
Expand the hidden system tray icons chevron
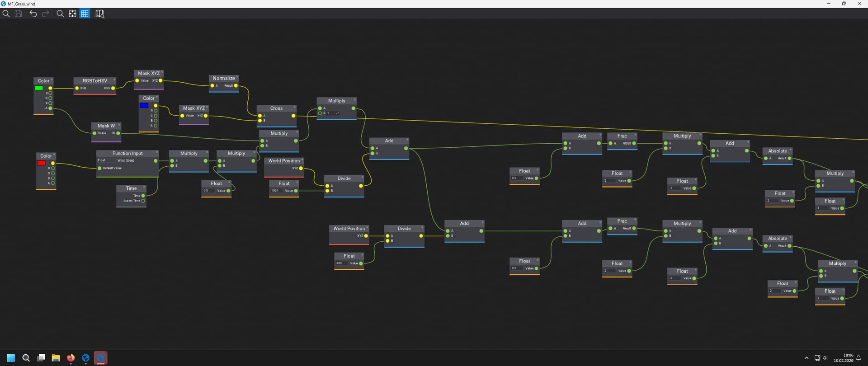click(x=807, y=358)
